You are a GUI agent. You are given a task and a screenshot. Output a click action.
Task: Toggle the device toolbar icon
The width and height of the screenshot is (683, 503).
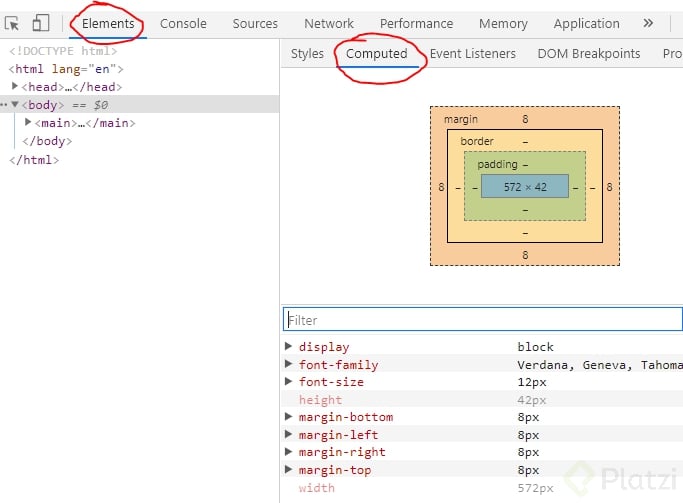click(41, 23)
